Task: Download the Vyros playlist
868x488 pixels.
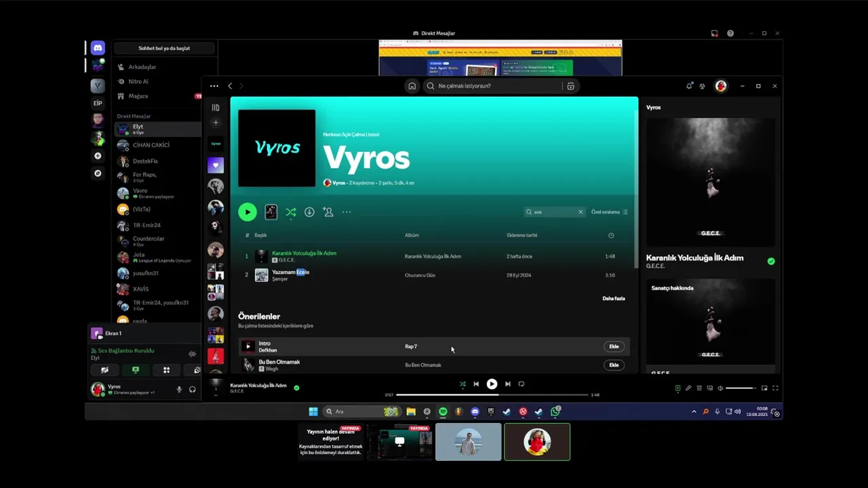Action: [309, 212]
